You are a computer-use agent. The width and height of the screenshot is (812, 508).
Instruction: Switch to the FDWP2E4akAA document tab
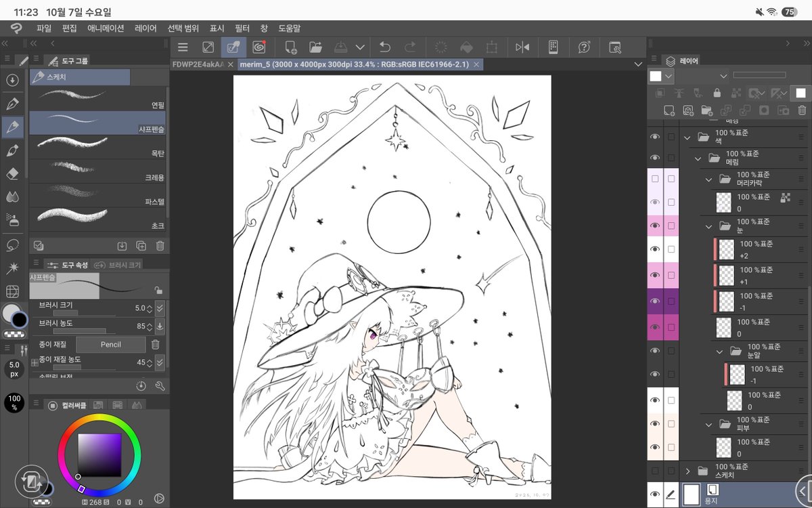click(199, 64)
